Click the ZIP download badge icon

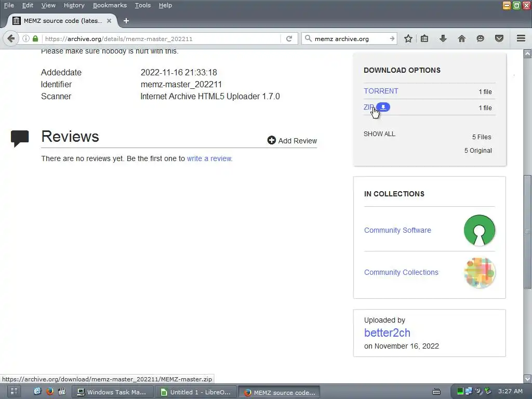pos(383,107)
